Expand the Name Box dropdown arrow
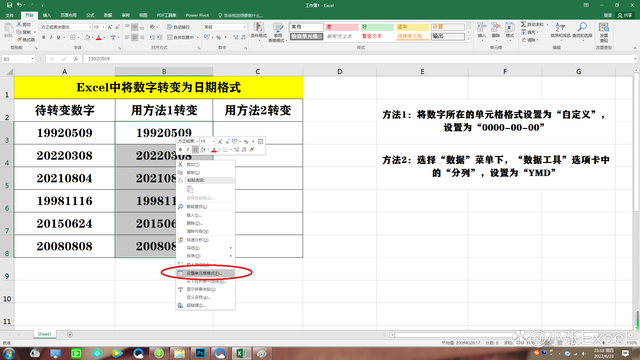 click(x=32, y=59)
